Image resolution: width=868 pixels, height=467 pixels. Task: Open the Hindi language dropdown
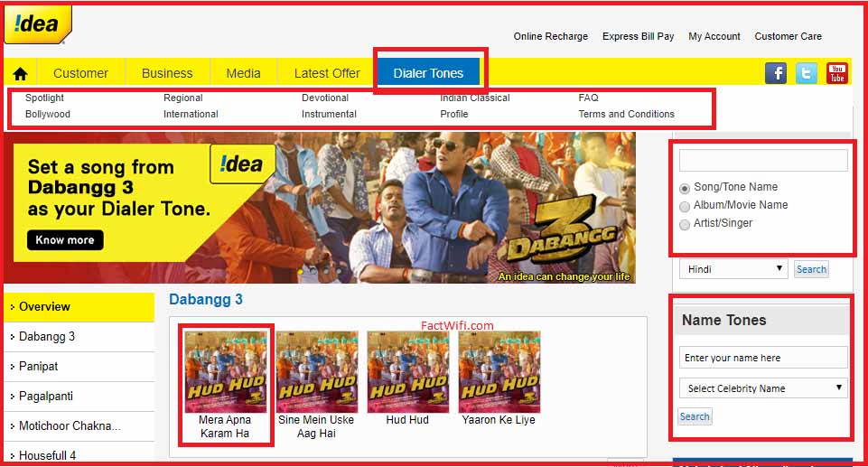pyautogui.click(x=733, y=269)
